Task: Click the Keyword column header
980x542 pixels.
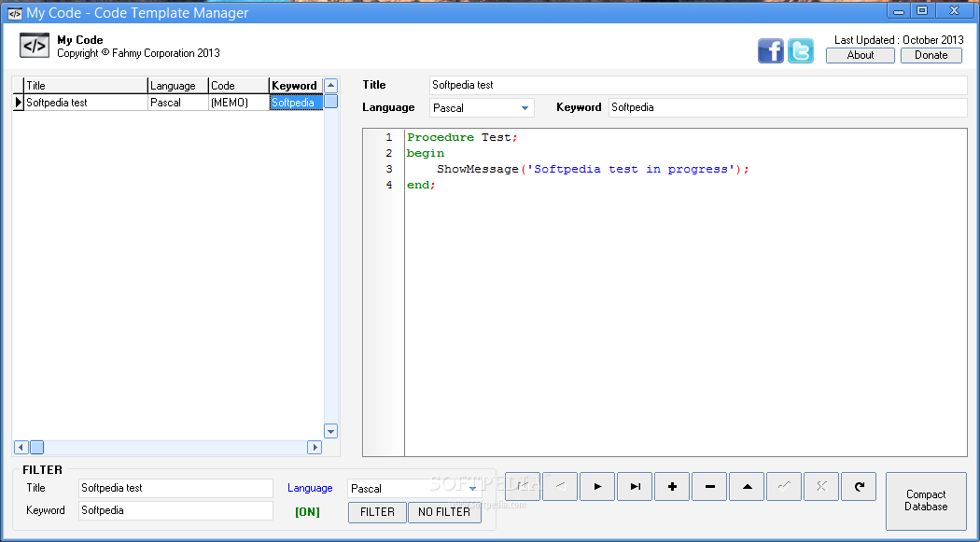Action: click(296, 86)
